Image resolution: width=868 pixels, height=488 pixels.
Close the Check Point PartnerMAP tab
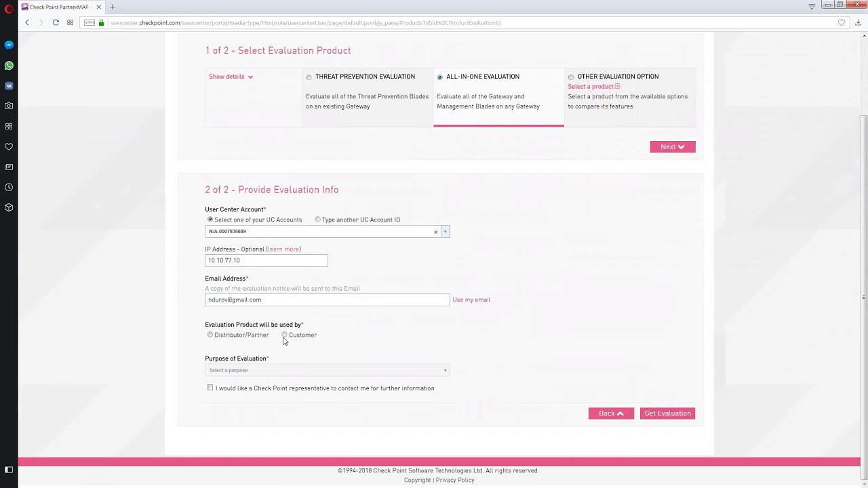(98, 7)
